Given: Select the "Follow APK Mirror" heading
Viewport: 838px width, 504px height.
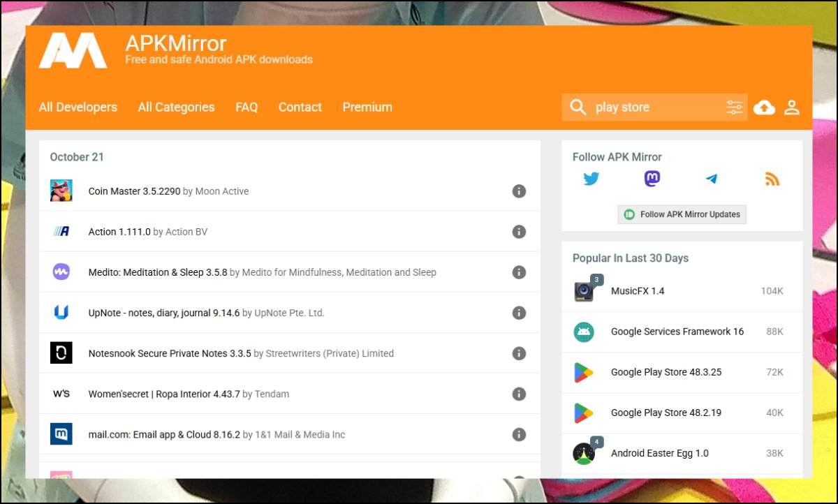Looking at the screenshot, I should [617, 157].
